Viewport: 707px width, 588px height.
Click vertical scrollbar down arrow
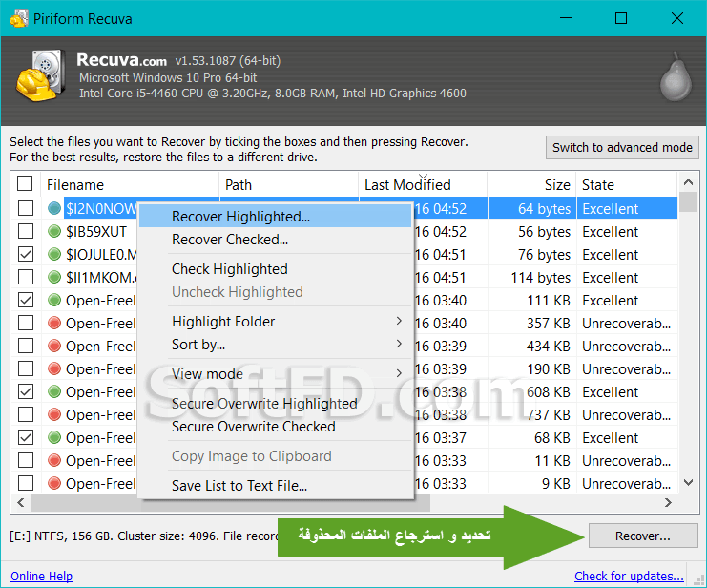(x=688, y=482)
